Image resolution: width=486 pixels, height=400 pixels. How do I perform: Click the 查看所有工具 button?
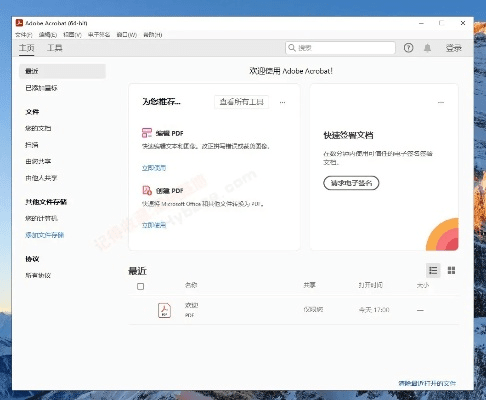(x=242, y=102)
